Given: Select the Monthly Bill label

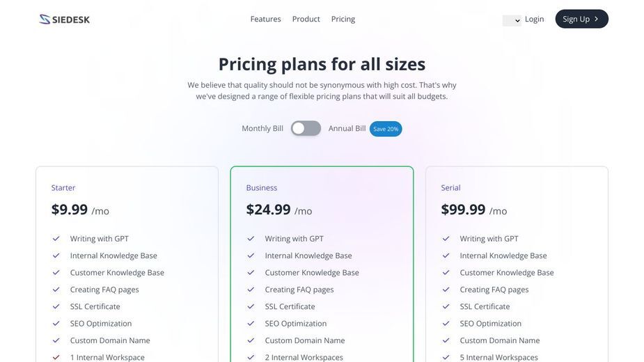Looking at the screenshot, I should coord(262,128).
